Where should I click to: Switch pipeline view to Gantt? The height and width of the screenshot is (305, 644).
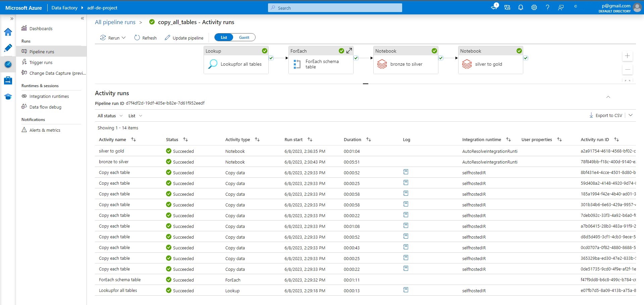244,37
